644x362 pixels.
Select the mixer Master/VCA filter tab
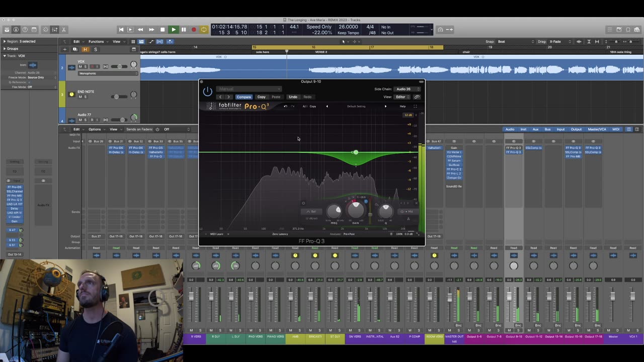point(597,129)
